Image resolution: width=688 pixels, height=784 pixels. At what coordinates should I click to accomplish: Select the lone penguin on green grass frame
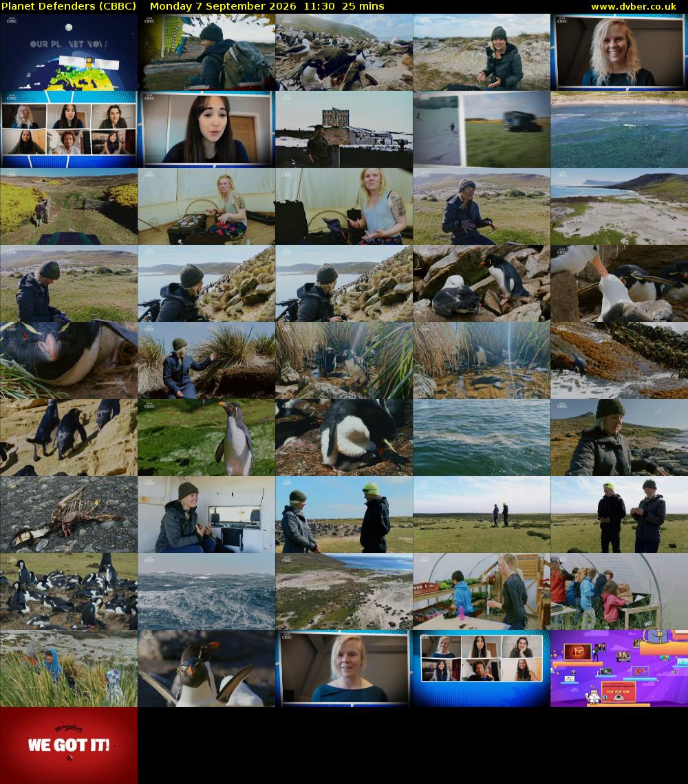[206, 437]
